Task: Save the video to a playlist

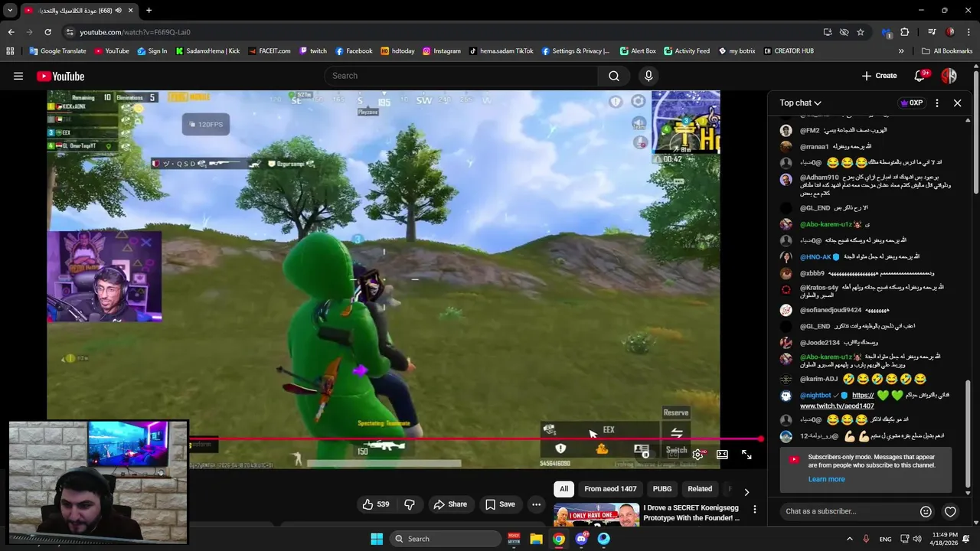Action: (500, 504)
